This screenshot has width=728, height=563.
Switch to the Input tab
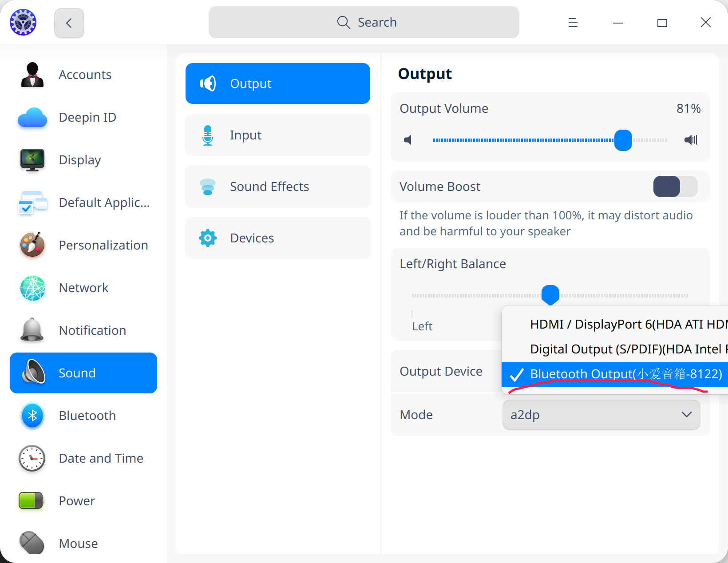277,135
